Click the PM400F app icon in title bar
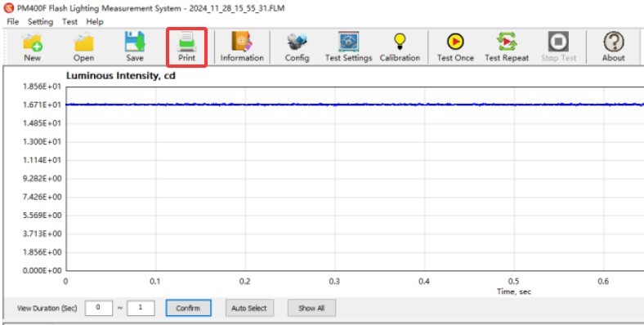This screenshot has height=325, width=644. click(x=8, y=8)
